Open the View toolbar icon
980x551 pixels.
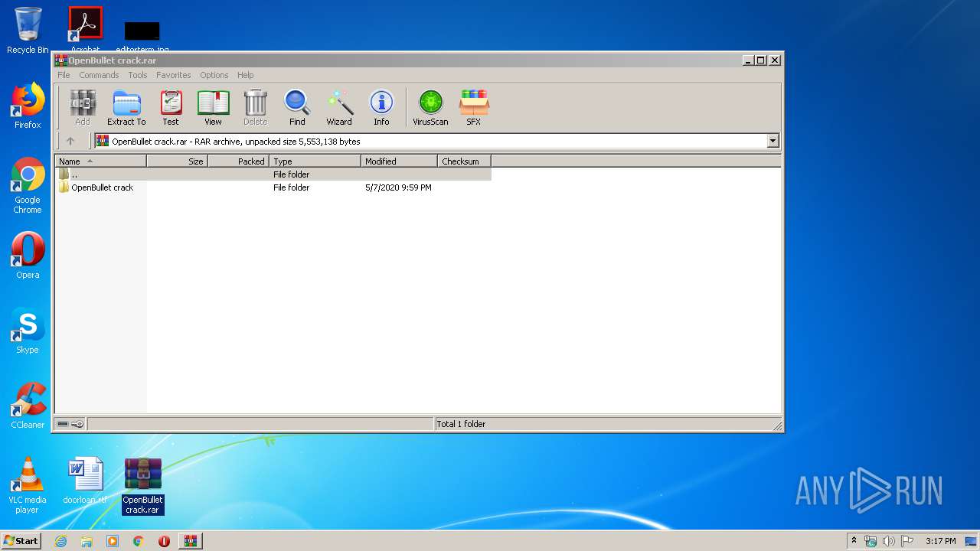[x=213, y=107]
